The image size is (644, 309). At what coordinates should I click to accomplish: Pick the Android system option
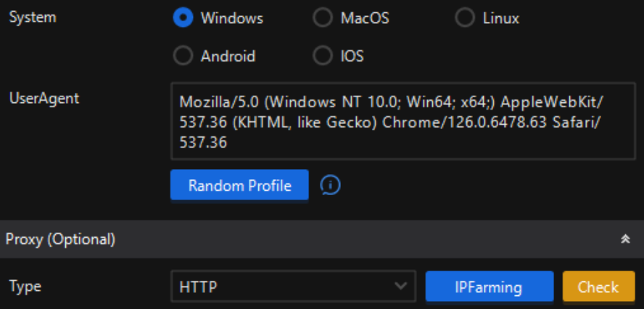click(x=183, y=55)
